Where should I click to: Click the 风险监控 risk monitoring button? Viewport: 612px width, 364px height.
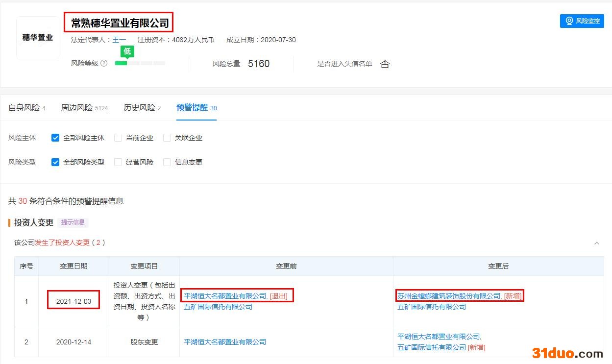click(582, 21)
